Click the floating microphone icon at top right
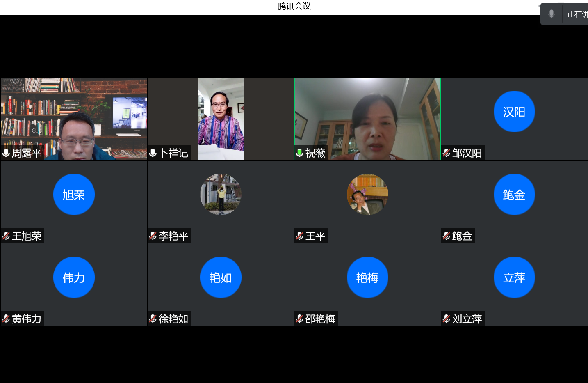 552,14
